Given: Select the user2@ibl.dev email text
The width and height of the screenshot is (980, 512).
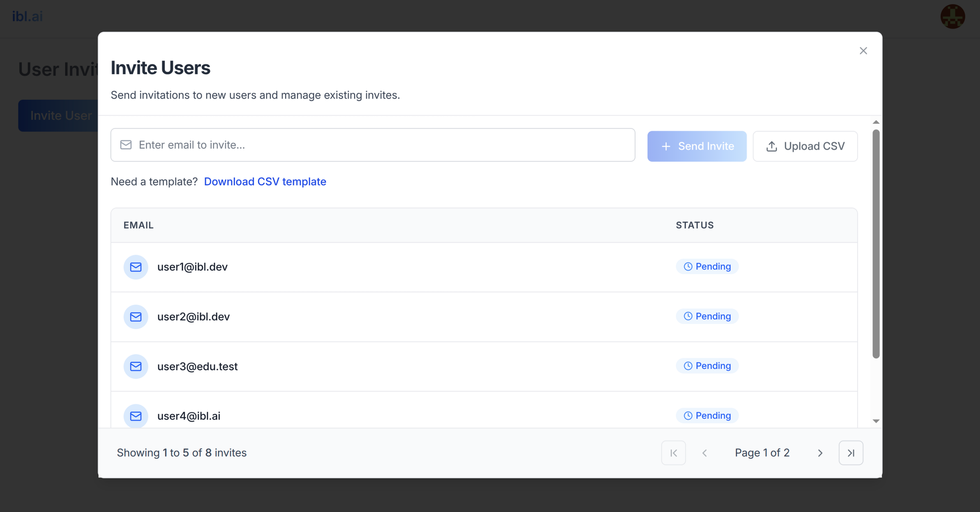Looking at the screenshot, I should pos(194,317).
